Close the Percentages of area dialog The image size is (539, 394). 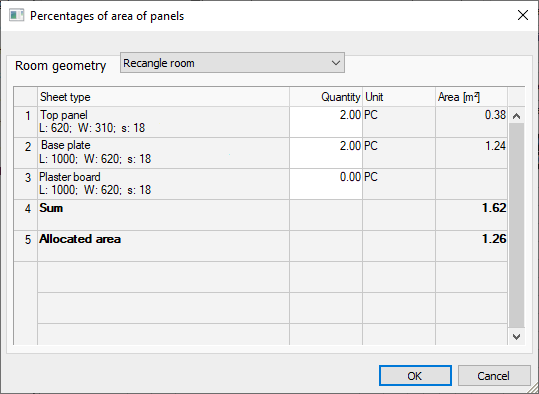[523, 15]
